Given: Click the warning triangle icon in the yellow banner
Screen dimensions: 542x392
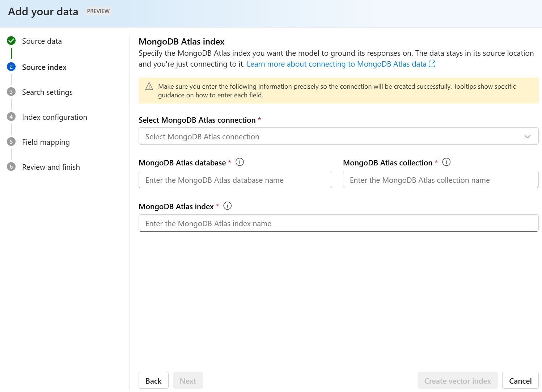Looking at the screenshot, I should [149, 87].
